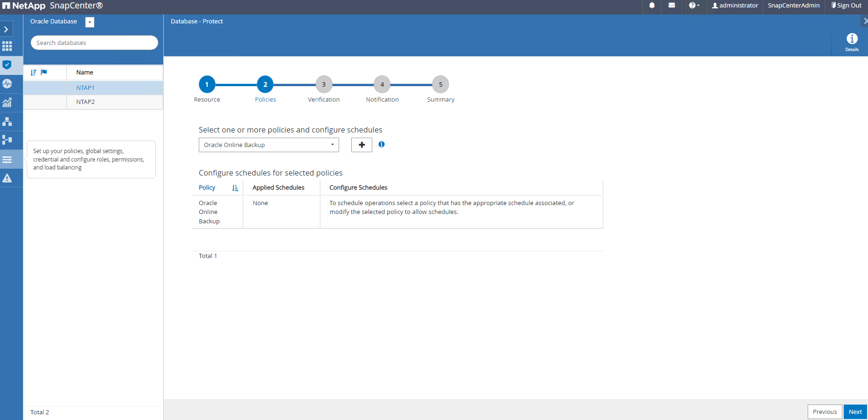Go to wizard step 4 Notification
The width and height of the screenshot is (868, 420).
(x=382, y=85)
